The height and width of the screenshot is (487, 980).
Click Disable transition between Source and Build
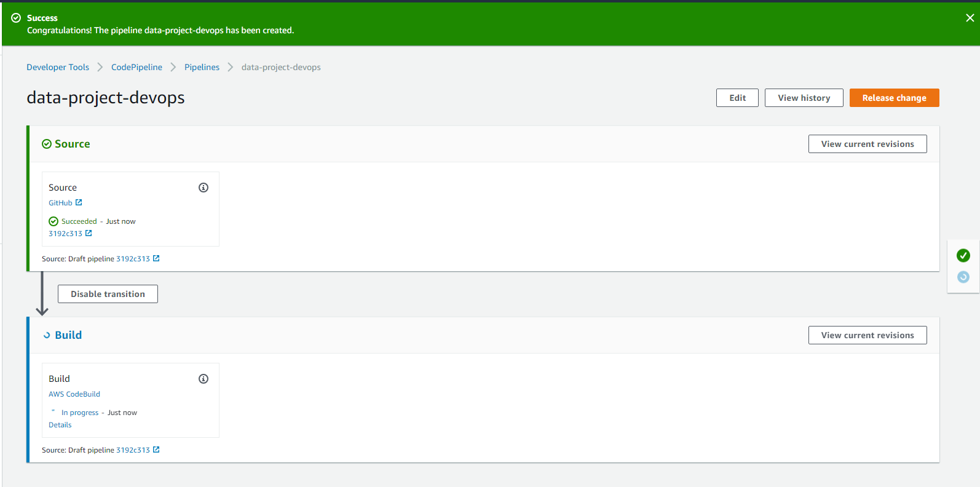pos(108,294)
